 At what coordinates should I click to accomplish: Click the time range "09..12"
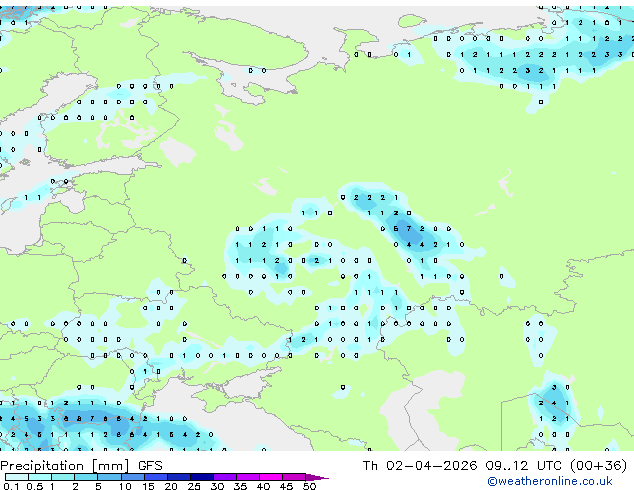(x=507, y=466)
